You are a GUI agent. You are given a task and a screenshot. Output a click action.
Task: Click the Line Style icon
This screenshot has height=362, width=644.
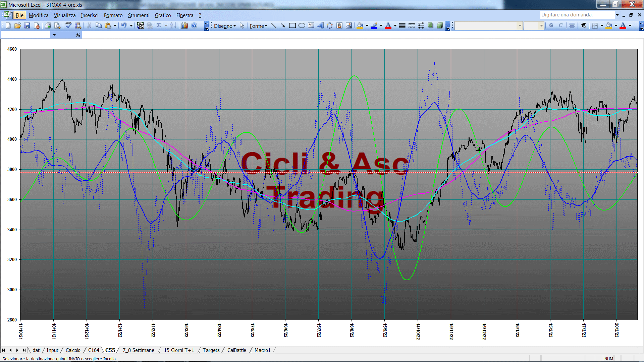402,25
